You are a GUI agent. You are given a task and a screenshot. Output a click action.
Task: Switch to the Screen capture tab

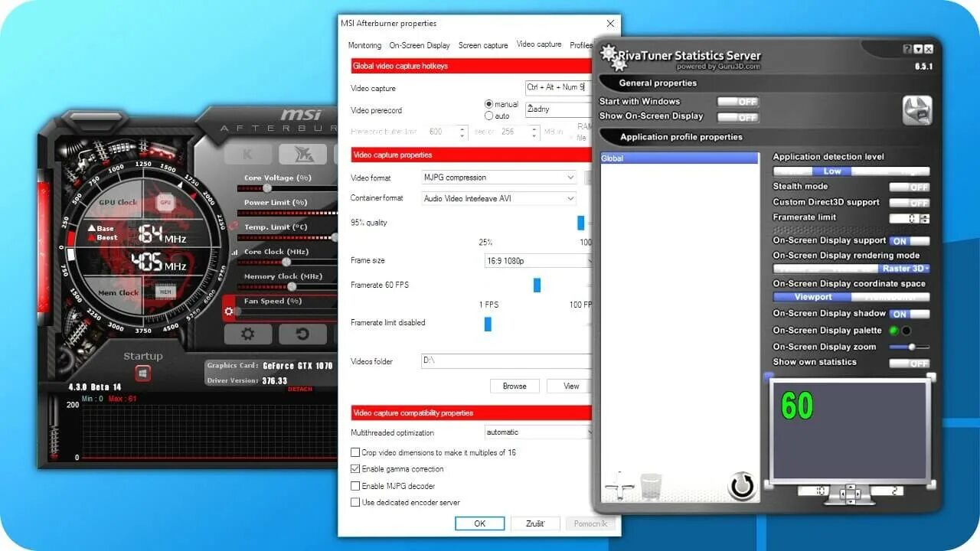483,45
